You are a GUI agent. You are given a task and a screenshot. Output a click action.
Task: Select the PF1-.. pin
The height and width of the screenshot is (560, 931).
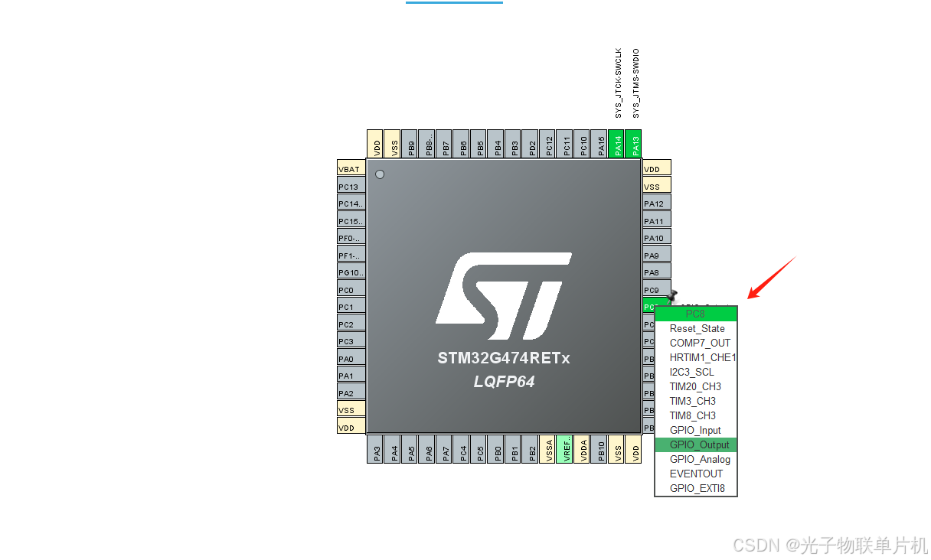pos(351,255)
